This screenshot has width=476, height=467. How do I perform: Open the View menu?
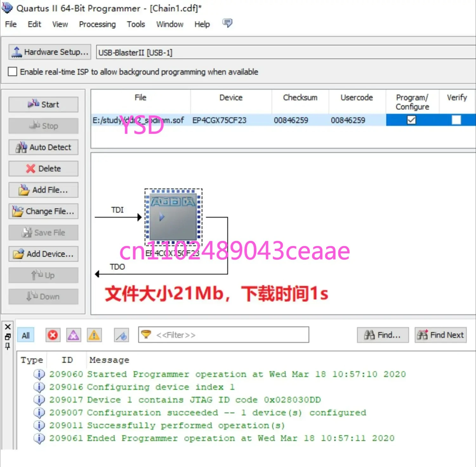pyautogui.click(x=60, y=24)
